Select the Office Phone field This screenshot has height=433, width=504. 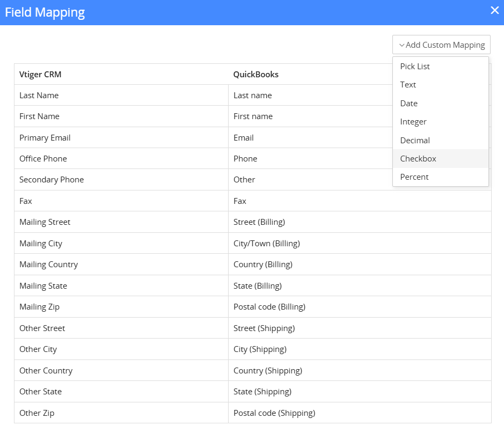(x=121, y=159)
